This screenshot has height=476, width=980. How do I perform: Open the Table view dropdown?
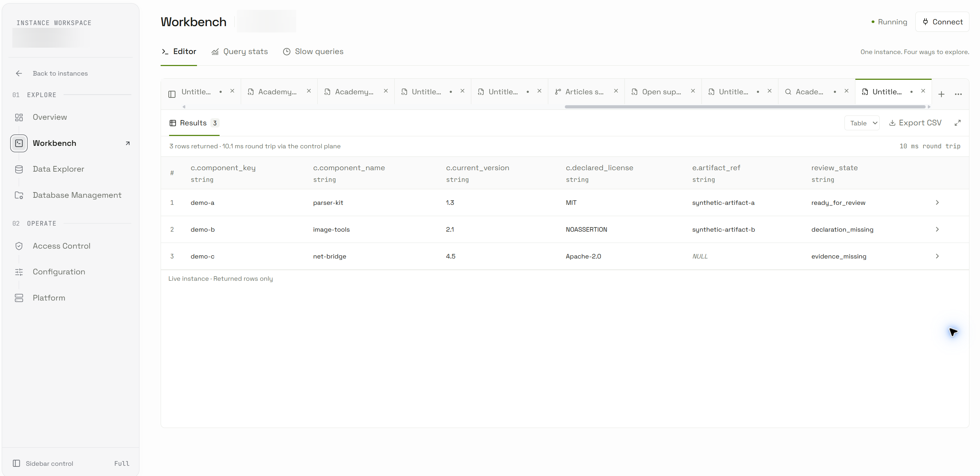862,123
